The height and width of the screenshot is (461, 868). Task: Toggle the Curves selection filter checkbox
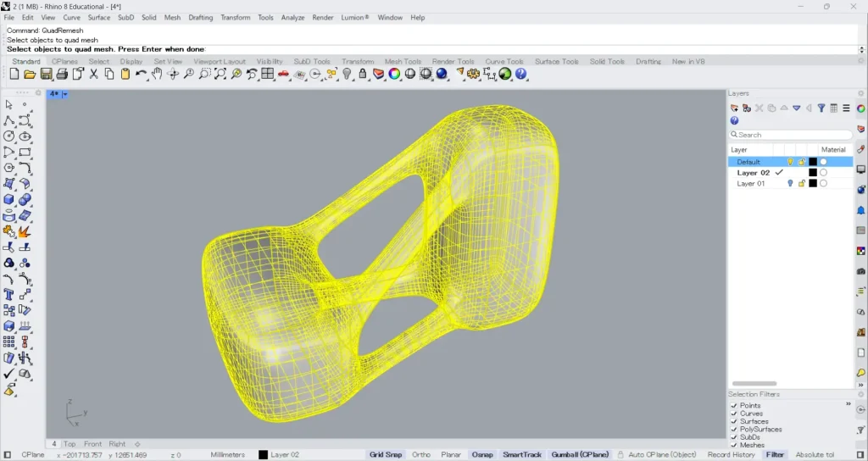pos(734,414)
